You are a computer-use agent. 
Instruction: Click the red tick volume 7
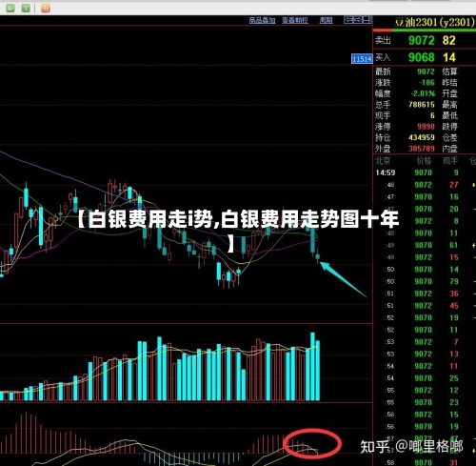click(456, 342)
